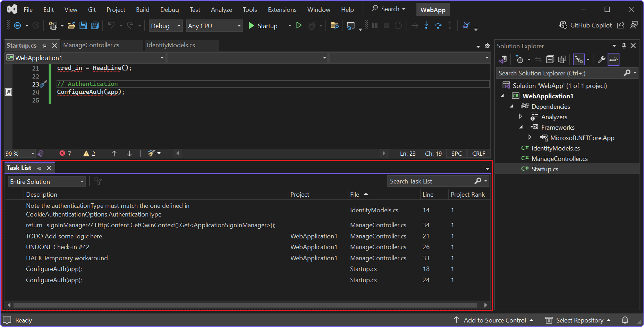Switch to the ManageController.cs tab
644x327 pixels.
[91, 45]
